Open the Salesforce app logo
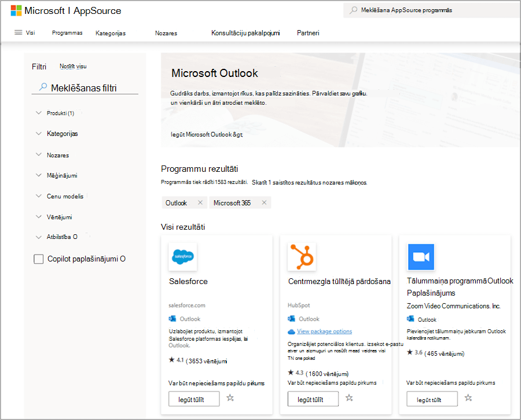The width and height of the screenshot is (521, 420). pyautogui.click(x=183, y=257)
